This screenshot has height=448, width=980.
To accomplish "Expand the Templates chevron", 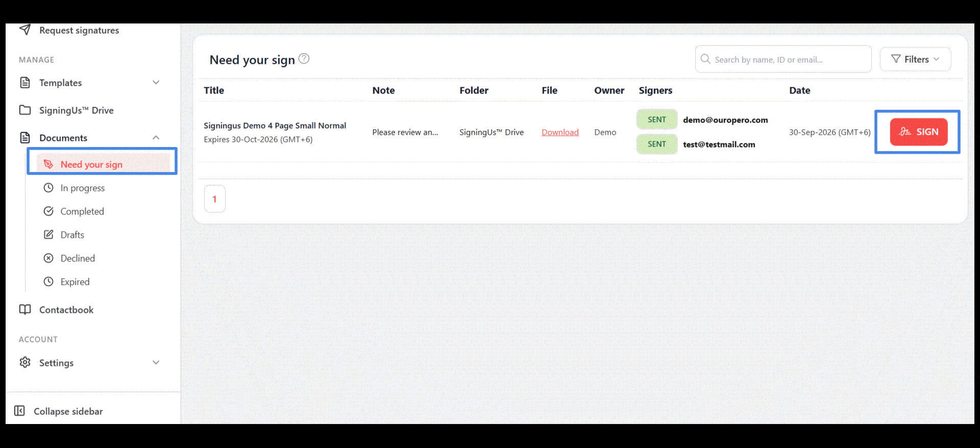I will pyautogui.click(x=156, y=83).
